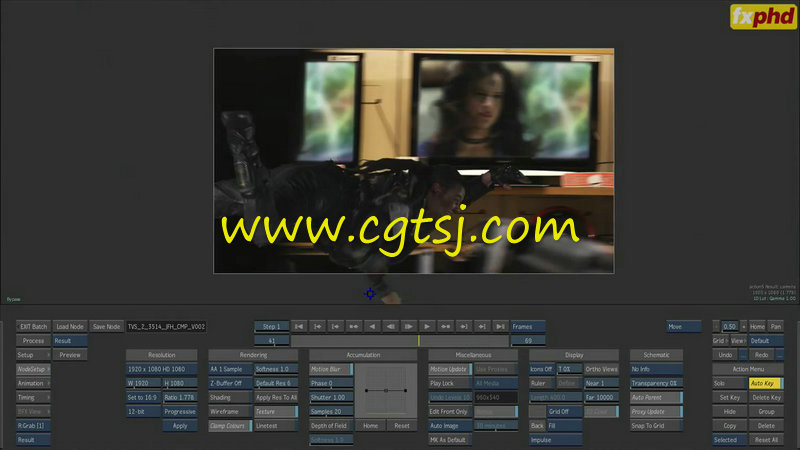Toggle Motion Update in Miscellaneous
The image size is (800, 450).
pyautogui.click(x=450, y=369)
